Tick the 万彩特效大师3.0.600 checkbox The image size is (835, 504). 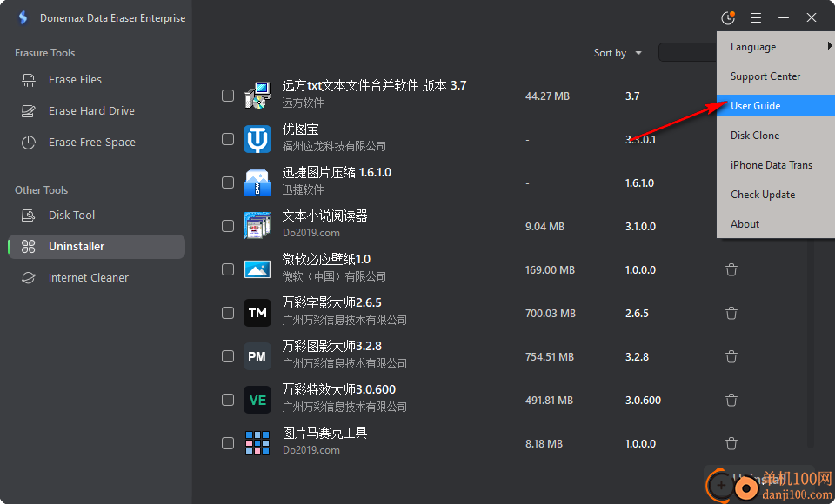point(228,400)
